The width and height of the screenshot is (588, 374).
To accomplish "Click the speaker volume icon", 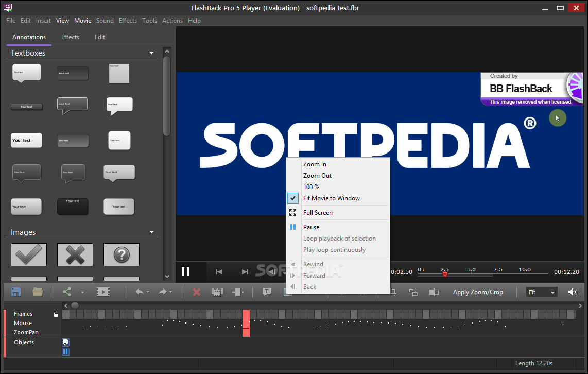I will [x=573, y=292].
